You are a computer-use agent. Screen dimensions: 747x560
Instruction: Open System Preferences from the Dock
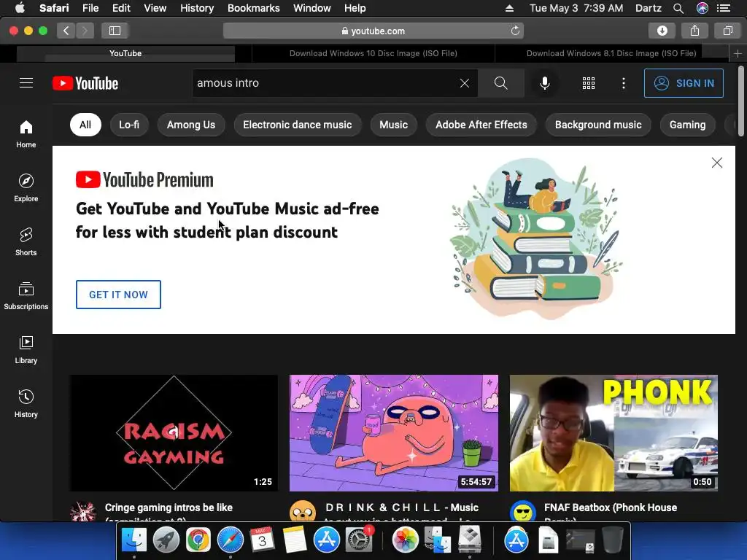tap(358, 540)
